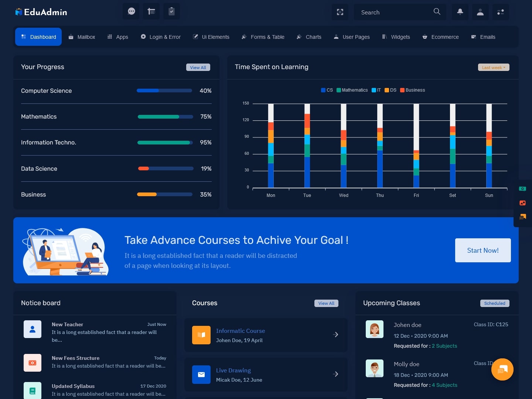Open the Informatic Course arrow
The width and height of the screenshot is (532, 399).
pos(335,334)
